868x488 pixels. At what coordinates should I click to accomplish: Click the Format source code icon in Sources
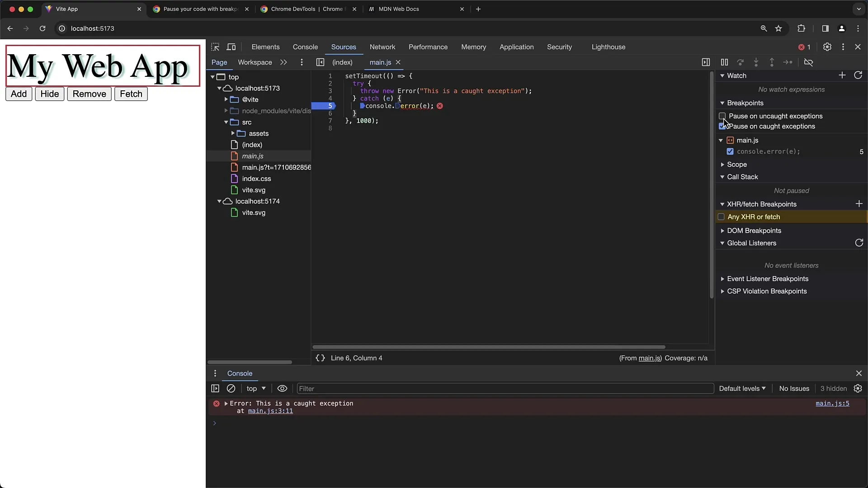[x=320, y=358]
